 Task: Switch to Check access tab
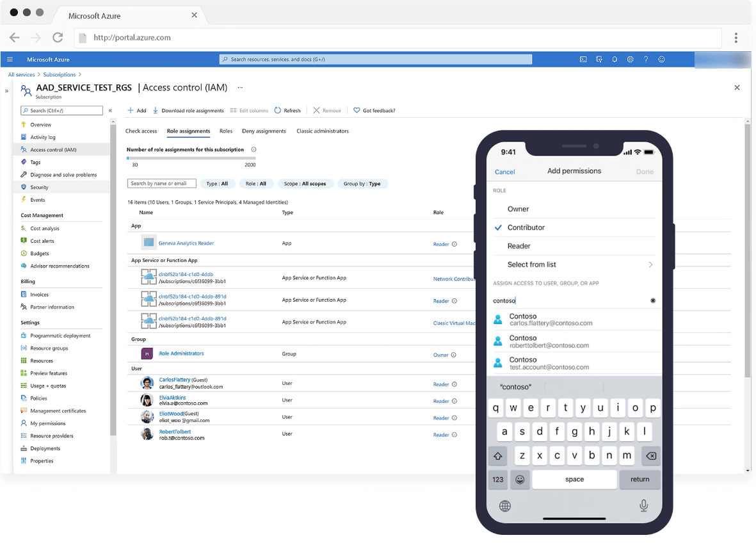[x=141, y=131]
